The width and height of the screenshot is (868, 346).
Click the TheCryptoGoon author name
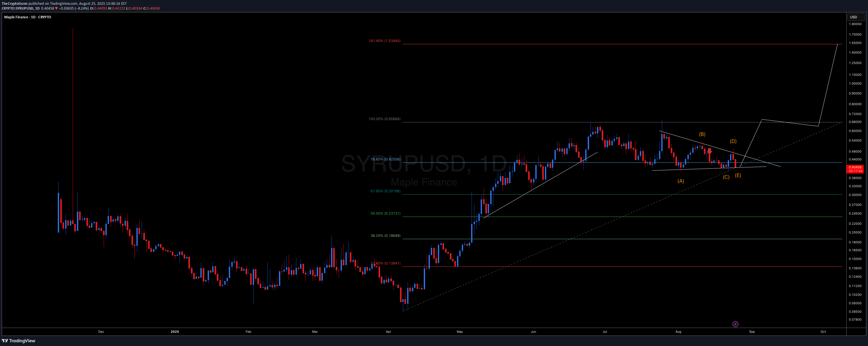coord(14,4)
